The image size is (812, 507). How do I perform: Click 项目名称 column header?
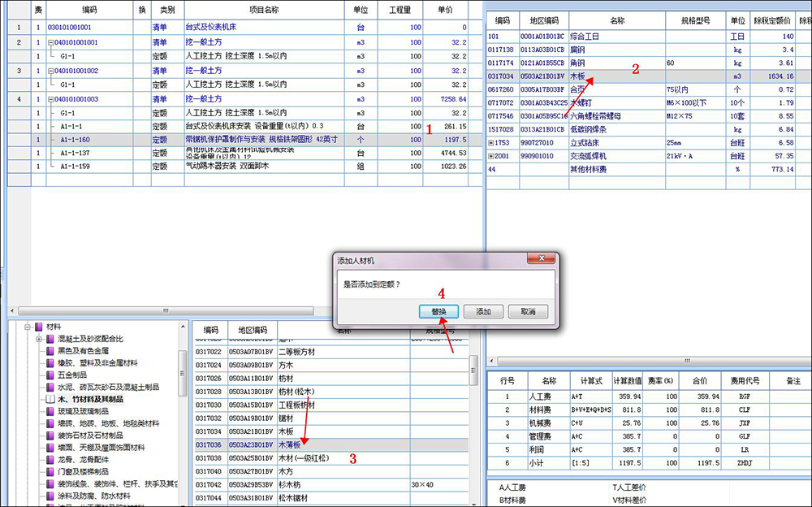tap(264, 10)
